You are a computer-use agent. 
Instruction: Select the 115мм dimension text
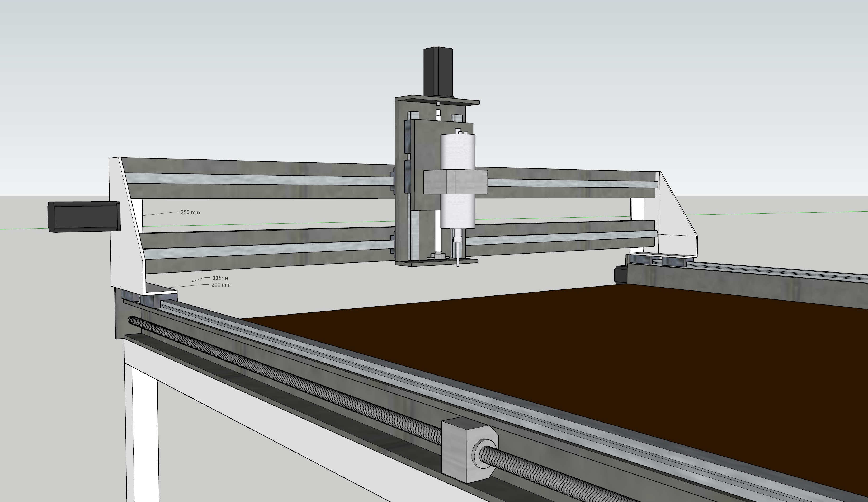coord(220,278)
